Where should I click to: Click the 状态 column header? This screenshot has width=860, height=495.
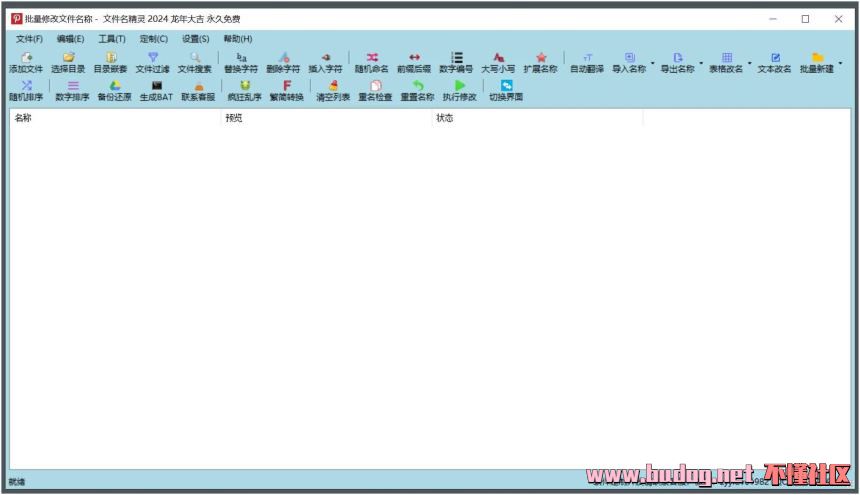[536, 118]
